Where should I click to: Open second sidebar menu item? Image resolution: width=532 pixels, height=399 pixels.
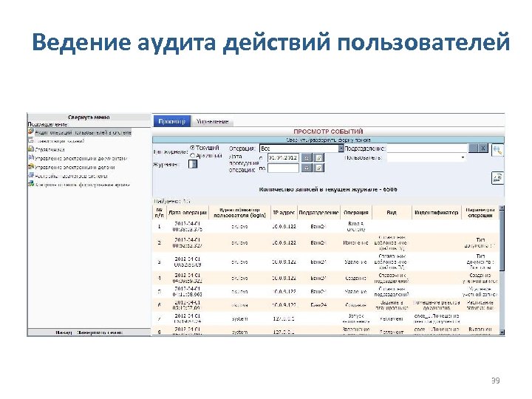60,141
